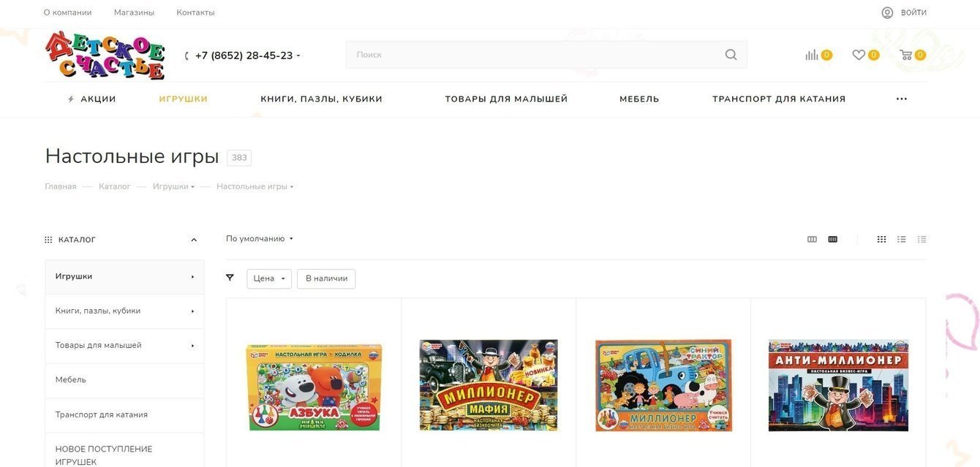The image size is (980, 467).
Task: Switch to grid tile view icon
Action: pos(881,239)
